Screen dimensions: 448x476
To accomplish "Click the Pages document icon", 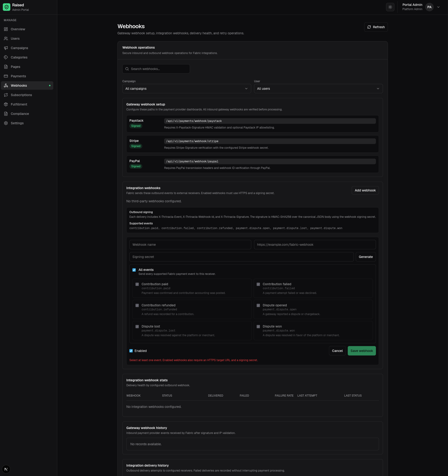I will [6, 67].
